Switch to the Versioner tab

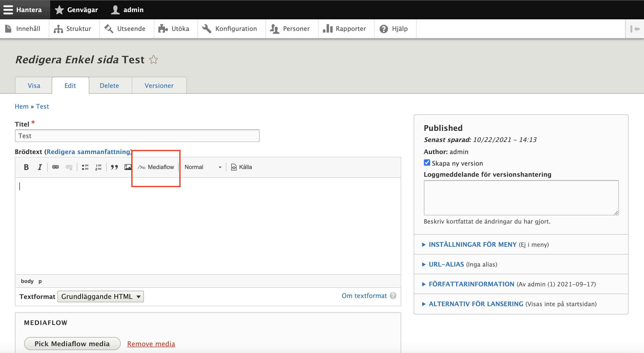pos(159,86)
